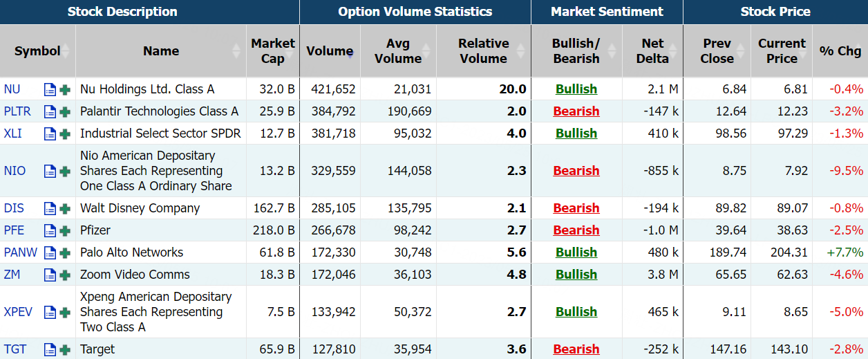Image resolution: width=868 pixels, height=359 pixels.
Task: Click the green plus icon for TGT
Action: 65,349
